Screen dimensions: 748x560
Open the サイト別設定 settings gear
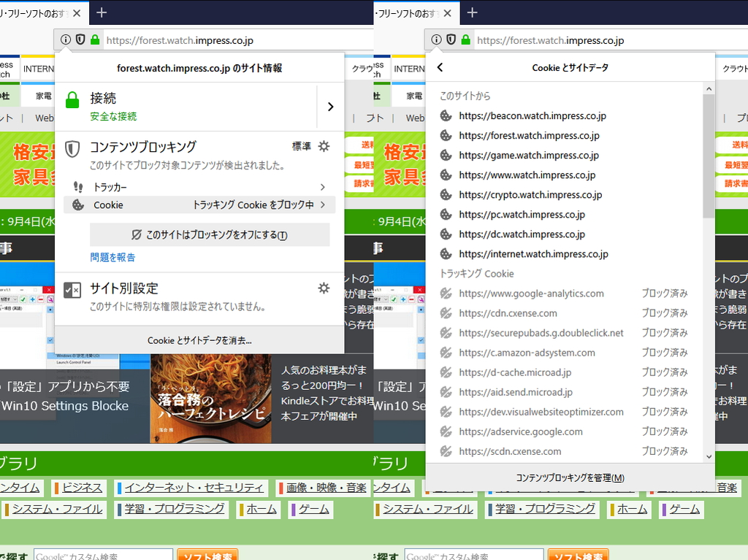324,288
